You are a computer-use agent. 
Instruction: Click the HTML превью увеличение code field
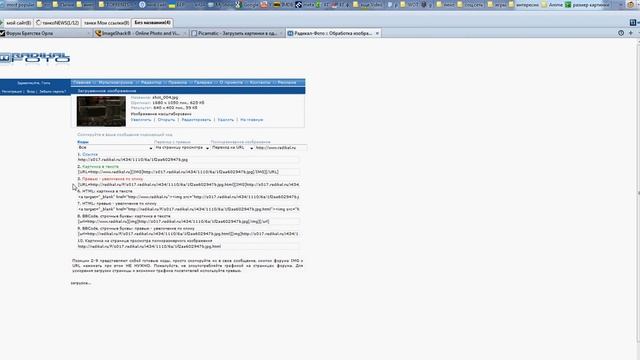[x=188, y=209]
